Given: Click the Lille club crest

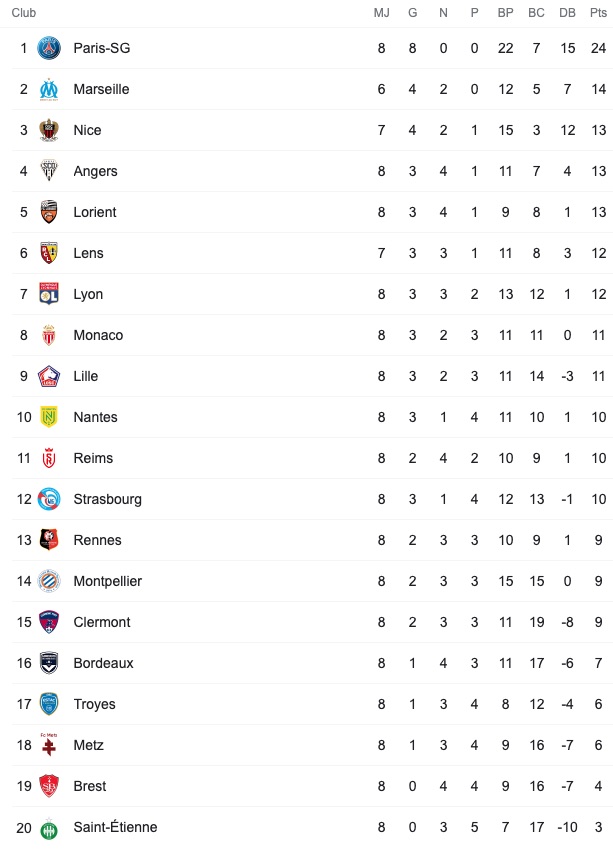Looking at the screenshot, I should point(49,376).
